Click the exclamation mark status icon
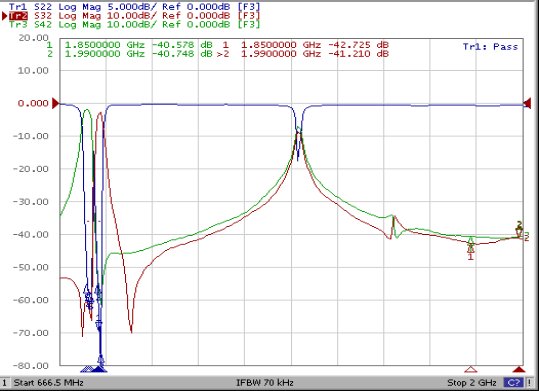 (x=530, y=382)
